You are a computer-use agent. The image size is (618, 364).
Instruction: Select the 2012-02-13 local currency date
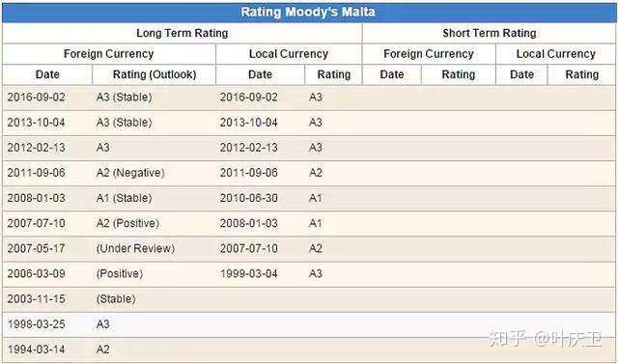(x=249, y=148)
